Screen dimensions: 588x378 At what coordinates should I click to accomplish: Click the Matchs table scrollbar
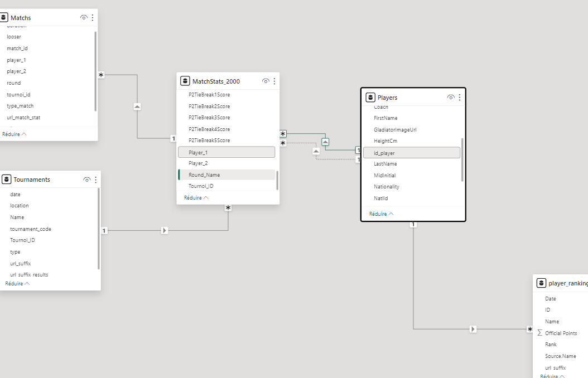(x=95, y=71)
